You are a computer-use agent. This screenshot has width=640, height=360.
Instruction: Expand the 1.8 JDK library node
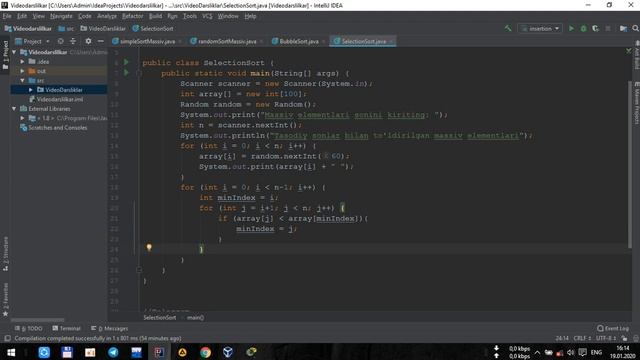(x=22, y=118)
